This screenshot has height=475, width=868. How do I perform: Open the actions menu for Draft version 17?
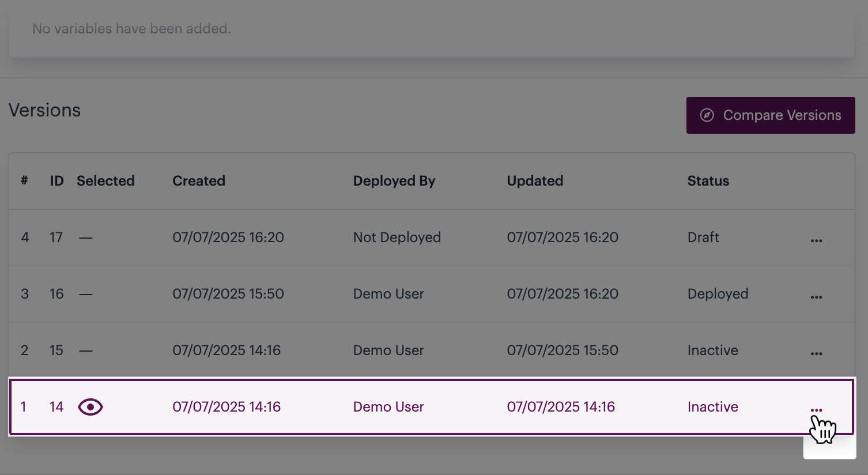click(x=816, y=240)
